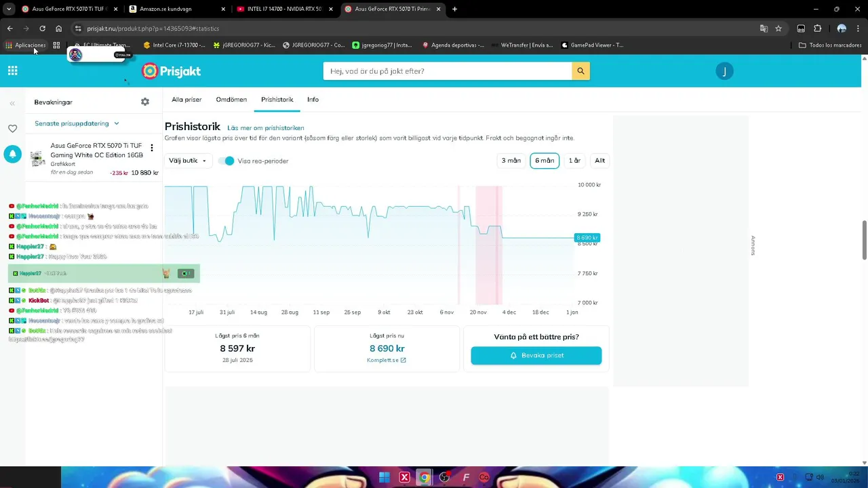Expand Senaste prisuppdatering sort dropdown
This screenshot has width=868, height=488.
point(77,123)
